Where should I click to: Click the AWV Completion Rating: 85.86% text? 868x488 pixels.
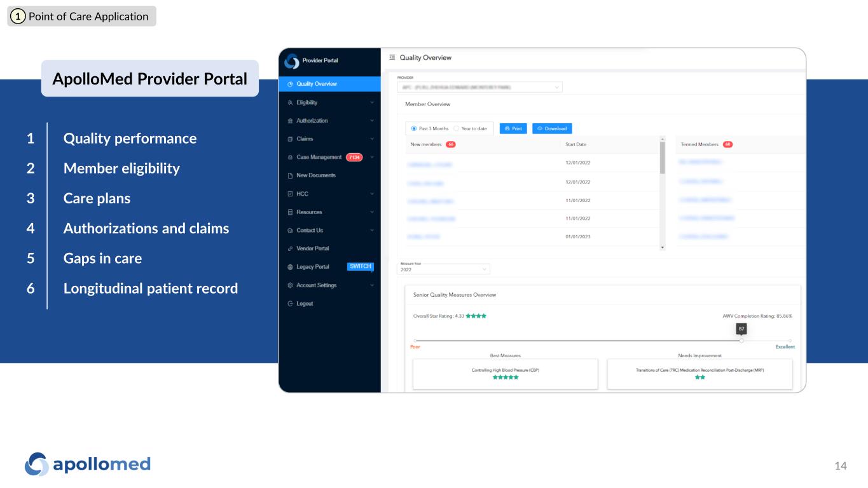click(x=757, y=316)
